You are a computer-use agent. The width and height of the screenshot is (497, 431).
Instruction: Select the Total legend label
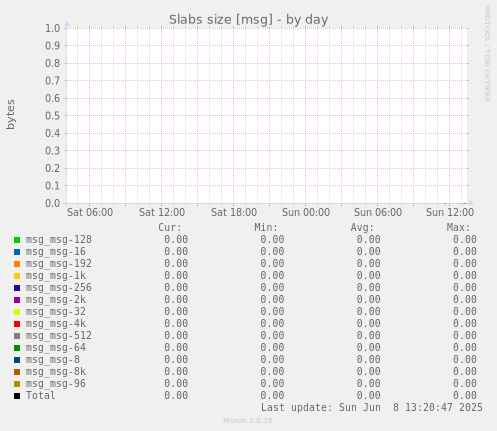coord(41,396)
